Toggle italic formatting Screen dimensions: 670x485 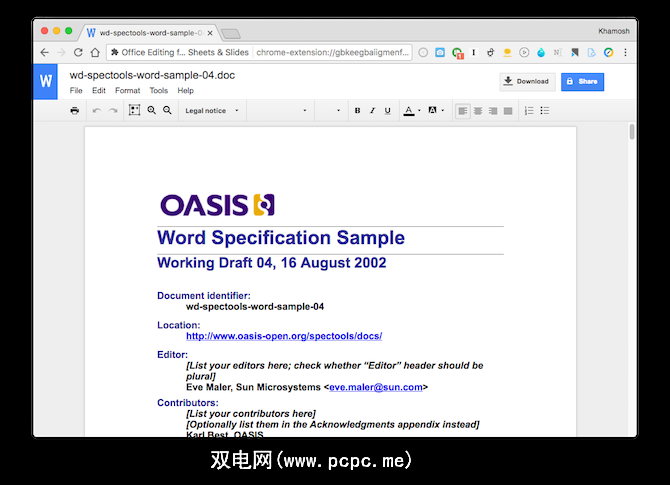click(372, 111)
